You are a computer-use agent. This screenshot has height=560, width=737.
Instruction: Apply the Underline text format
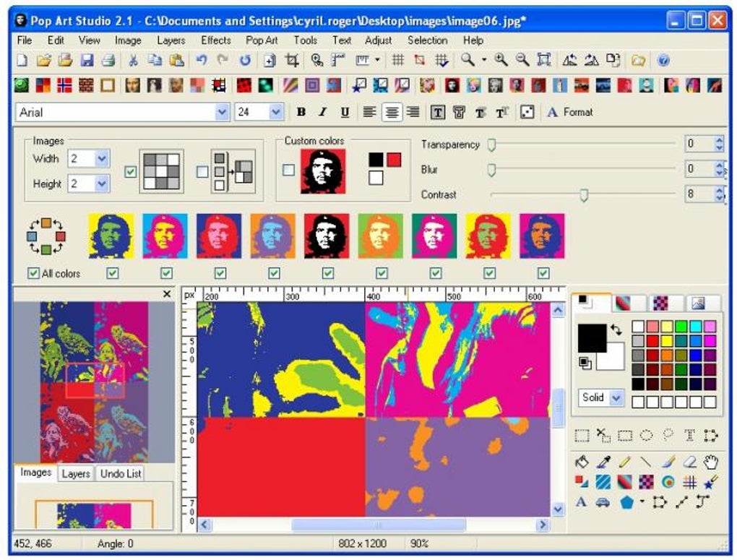pos(345,112)
